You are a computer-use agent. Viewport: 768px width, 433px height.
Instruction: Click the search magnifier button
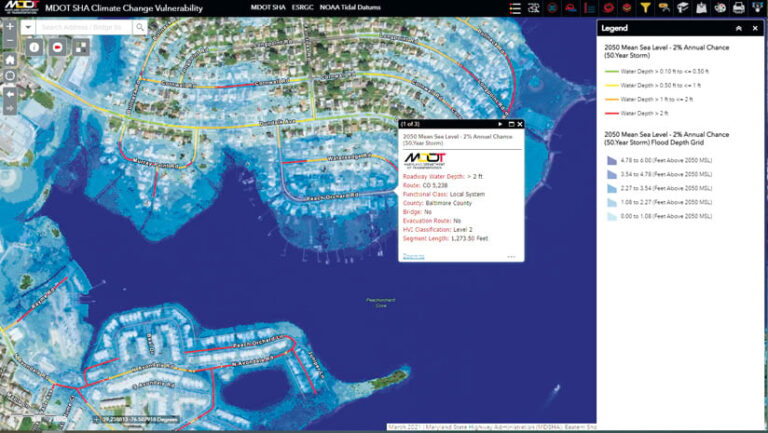coord(140,27)
